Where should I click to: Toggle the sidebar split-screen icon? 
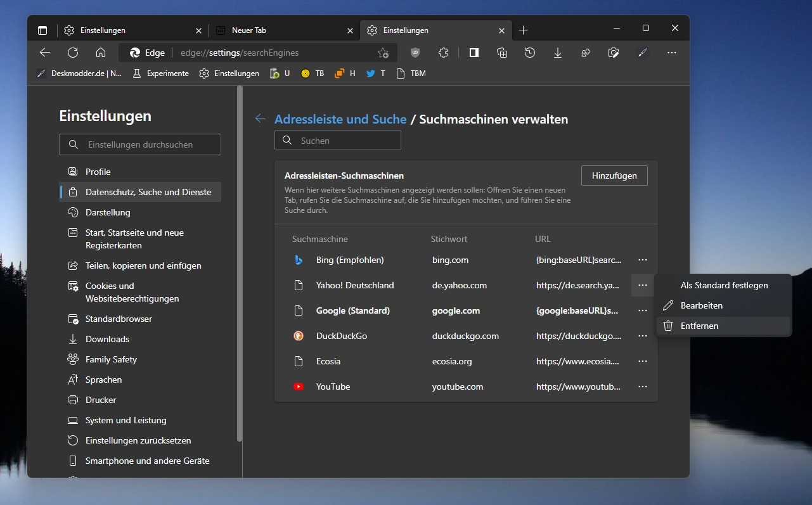474,53
